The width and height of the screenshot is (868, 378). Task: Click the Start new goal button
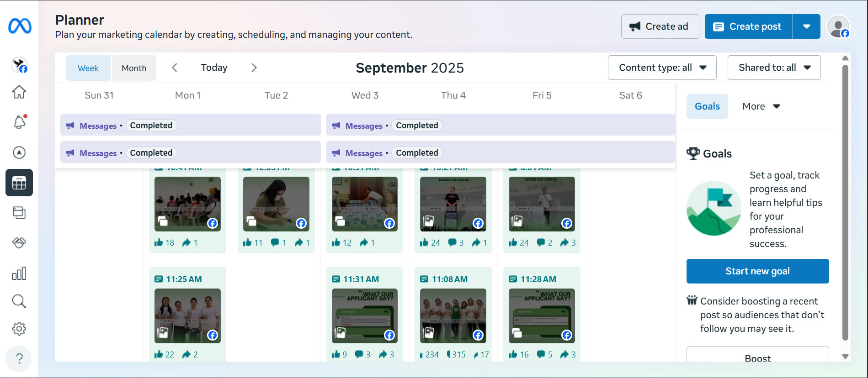757,271
